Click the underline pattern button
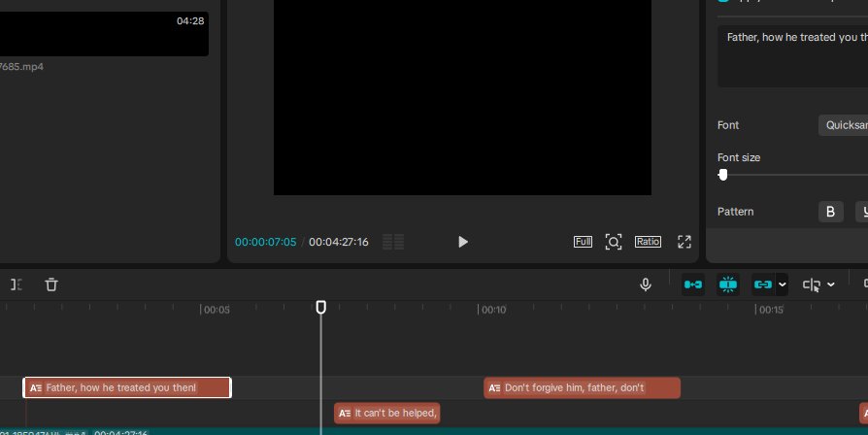The height and width of the screenshot is (435, 868). click(862, 212)
